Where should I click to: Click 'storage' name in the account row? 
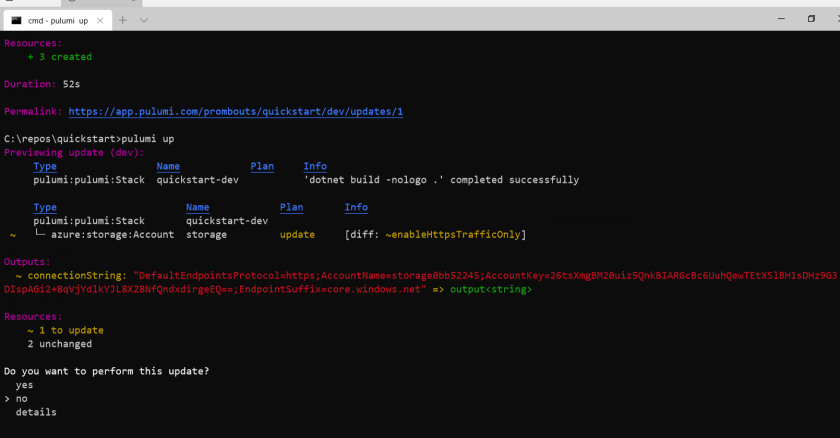(x=206, y=235)
